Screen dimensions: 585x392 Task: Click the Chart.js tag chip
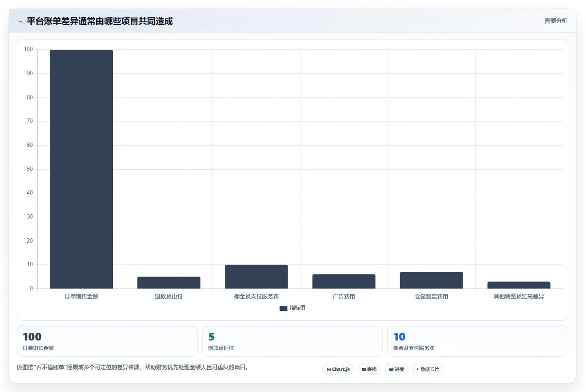point(338,369)
